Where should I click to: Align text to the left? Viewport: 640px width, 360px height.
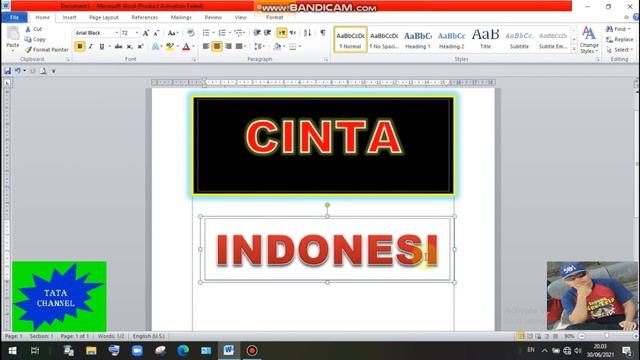pyautogui.click(x=206, y=47)
